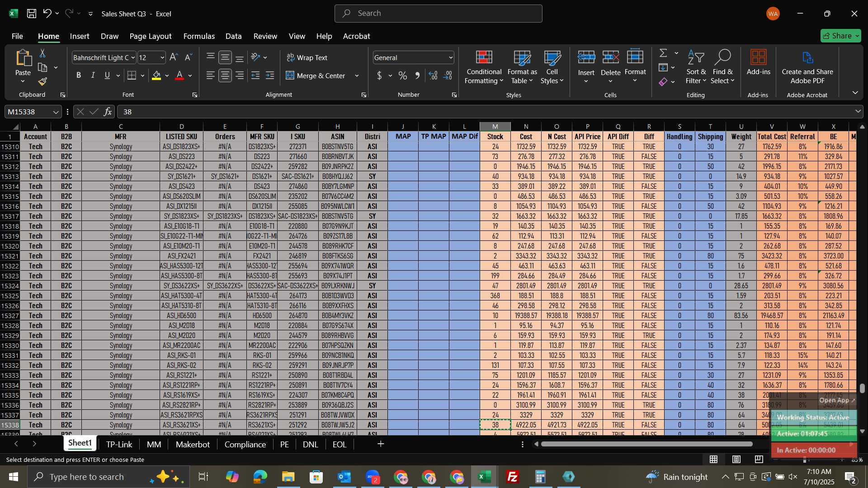Expand Merge & Center dropdown arrow

357,75
